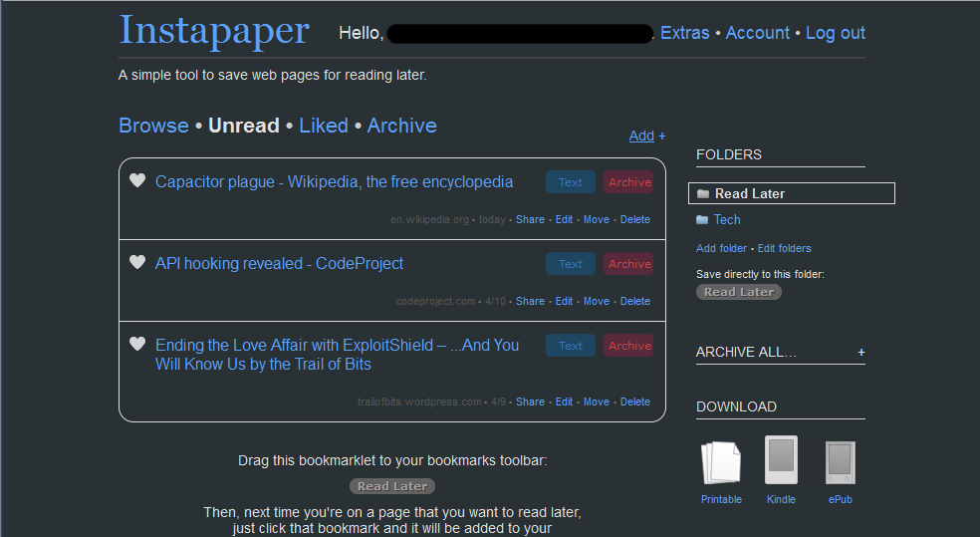Download for Kindle device icon

[781, 460]
